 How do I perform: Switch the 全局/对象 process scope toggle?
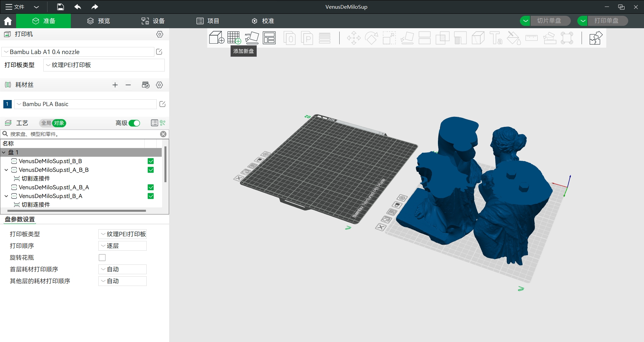point(53,123)
